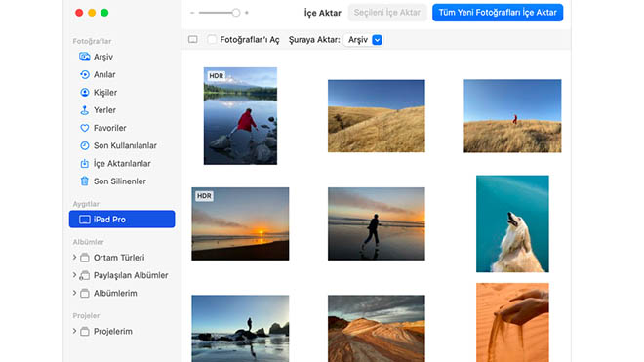Click the yellow minimize window button
This screenshot has width=644, height=362.
(92, 13)
